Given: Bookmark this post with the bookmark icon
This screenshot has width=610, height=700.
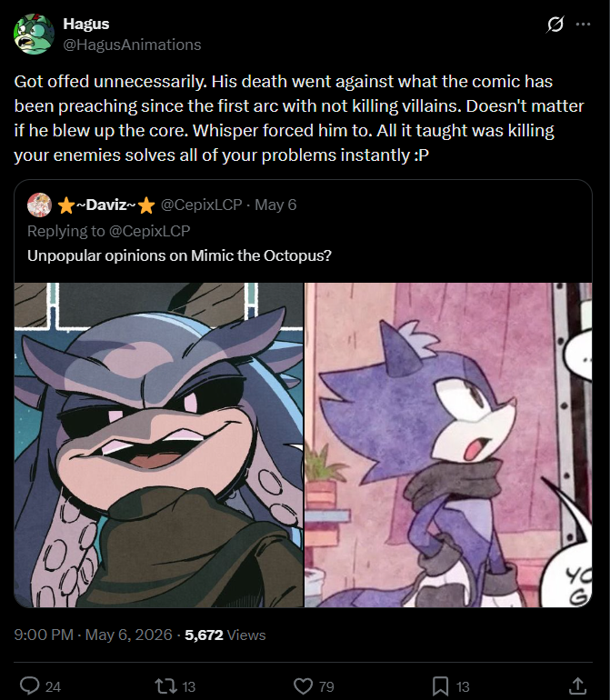Looking at the screenshot, I should tap(440, 685).
